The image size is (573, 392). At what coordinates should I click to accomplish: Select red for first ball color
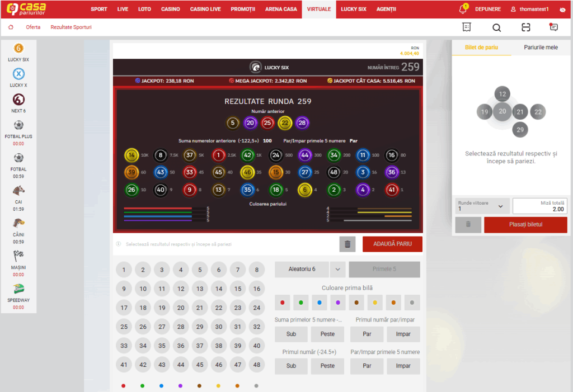pos(283,303)
